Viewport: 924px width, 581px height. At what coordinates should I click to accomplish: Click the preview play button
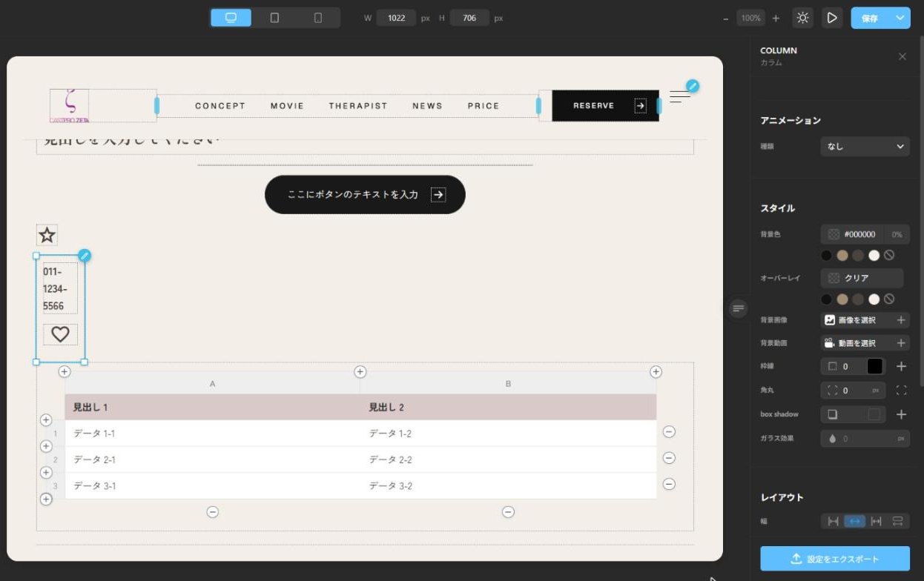point(832,18)
